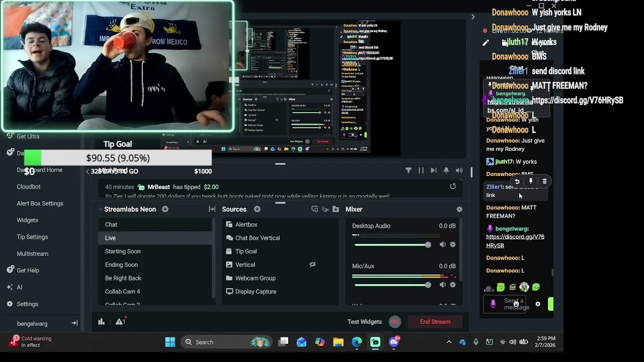Open chat settings gear icon
Screen dimensions: 644x362
538,304
